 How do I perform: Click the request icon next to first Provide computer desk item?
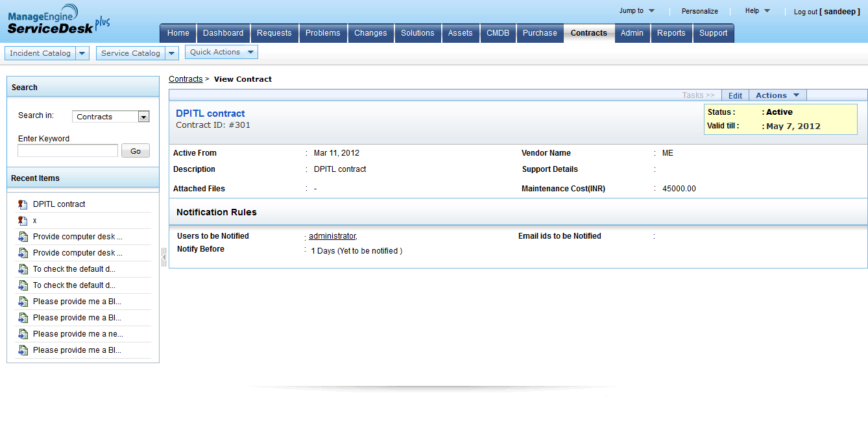pos(23,237)
